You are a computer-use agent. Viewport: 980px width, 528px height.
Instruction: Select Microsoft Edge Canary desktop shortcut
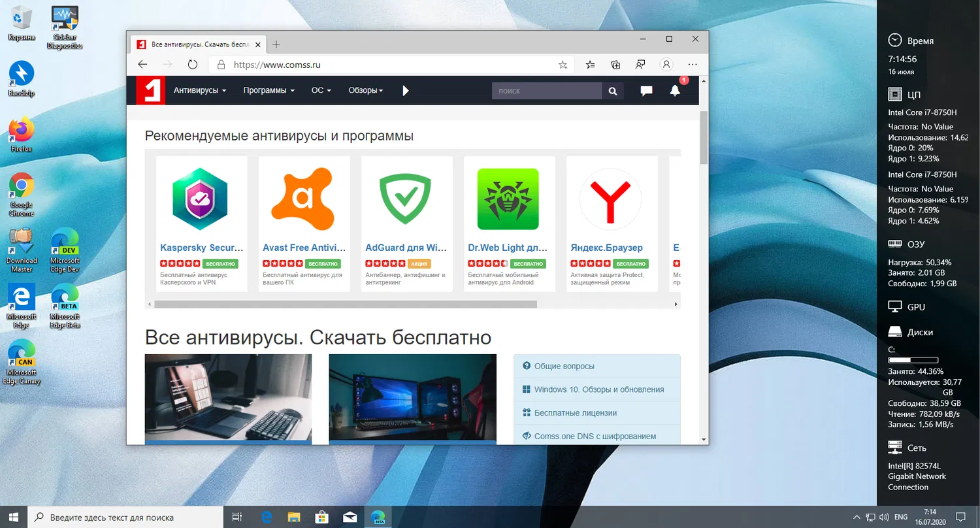pos(21,362)
